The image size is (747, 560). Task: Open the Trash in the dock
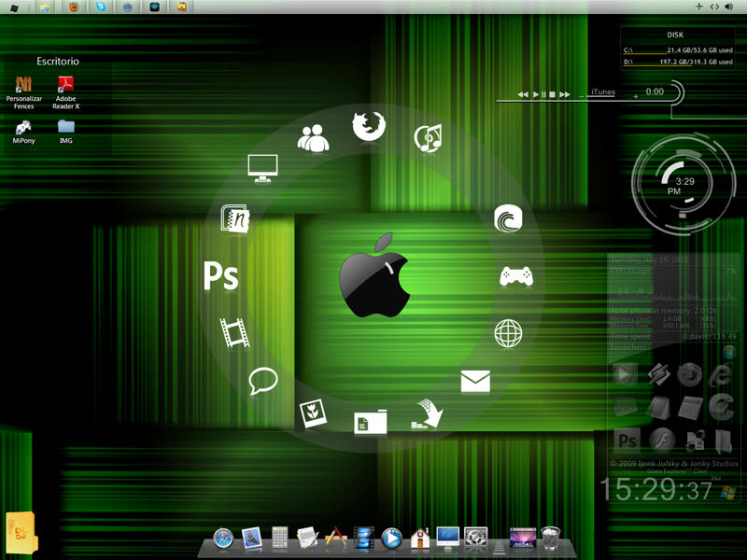click(551, 539)
